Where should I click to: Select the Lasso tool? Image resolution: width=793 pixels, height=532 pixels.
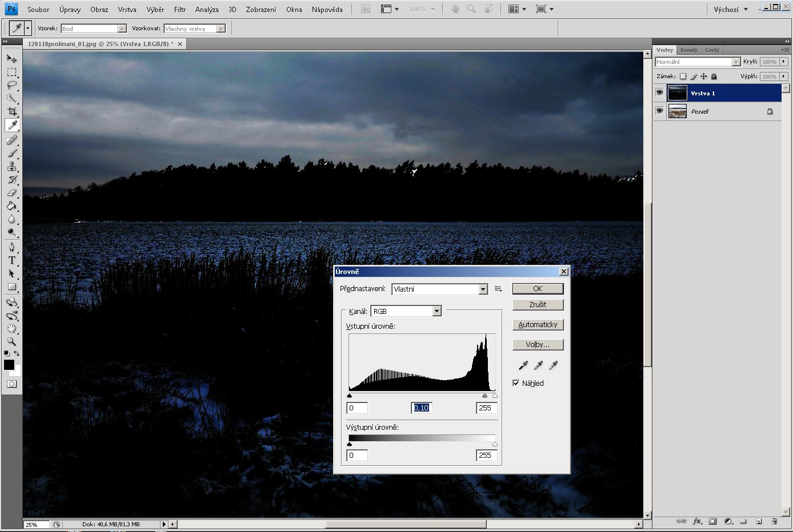click(11, 85)
